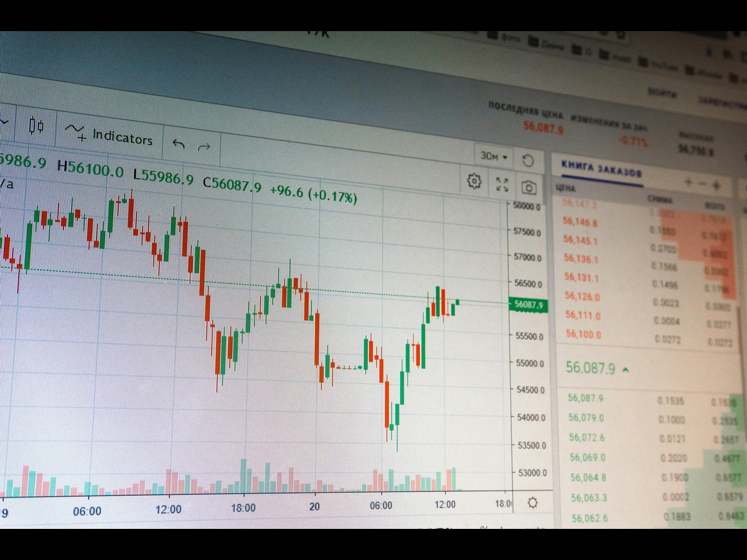Click the right plus control in order book header
Image resolution: width=747 pixels, height=560 pixels.
(716, 185)
